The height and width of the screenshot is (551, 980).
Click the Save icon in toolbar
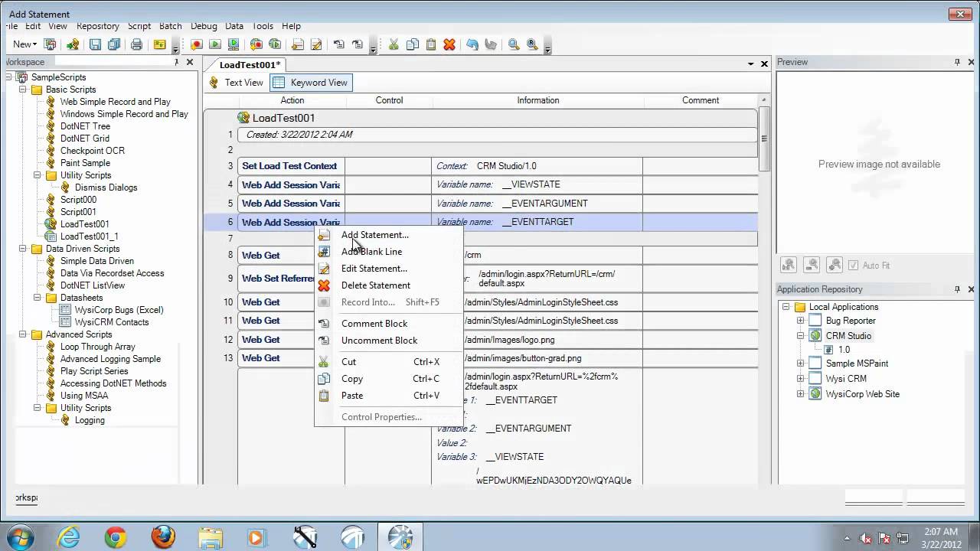95,44
